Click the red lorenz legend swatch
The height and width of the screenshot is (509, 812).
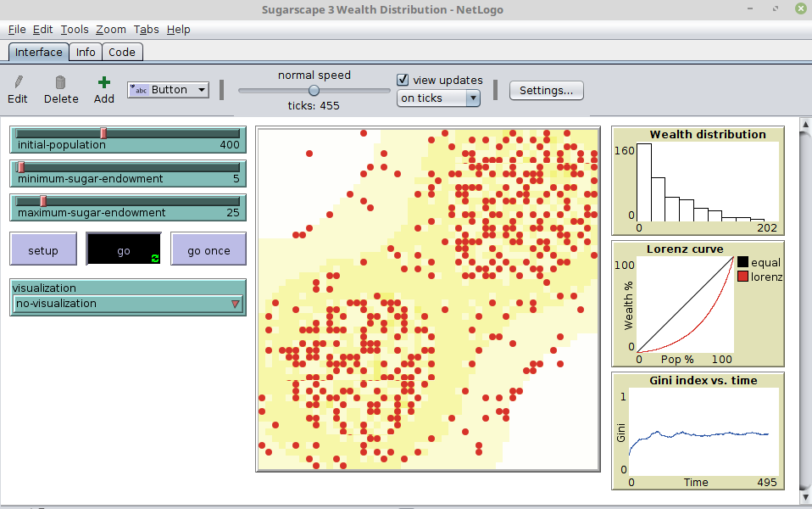point(743,277)
